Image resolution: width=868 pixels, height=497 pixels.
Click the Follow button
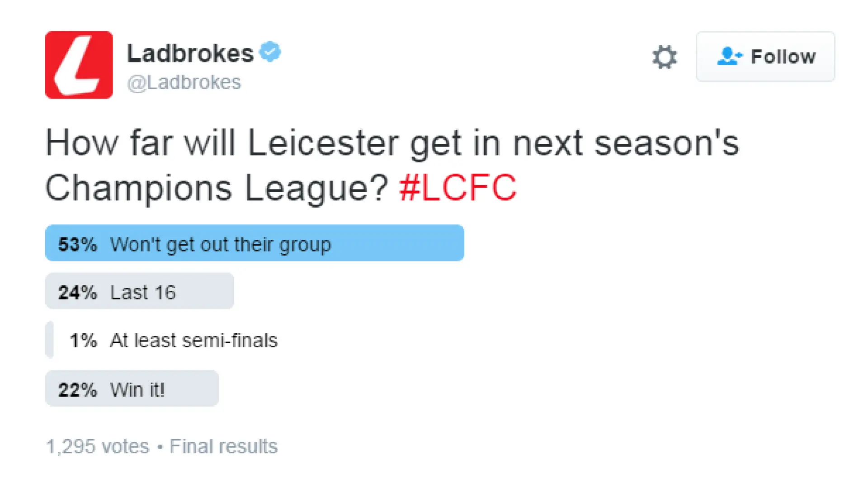point(765,57)
